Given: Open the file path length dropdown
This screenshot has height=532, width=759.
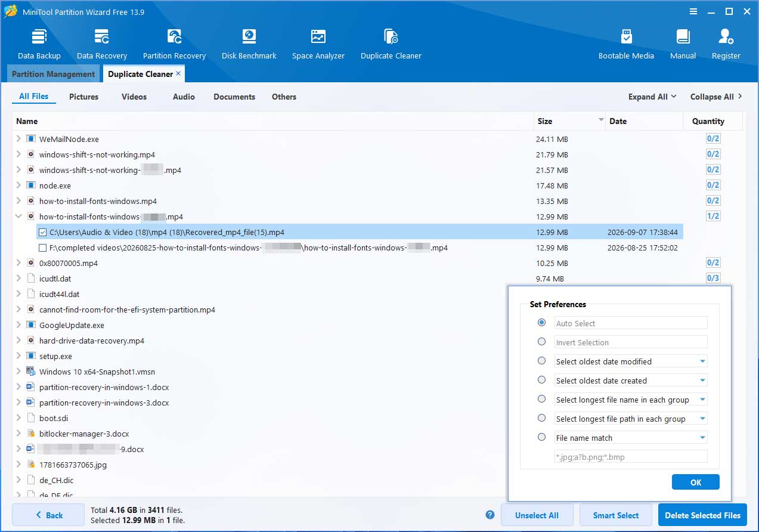Looking at the screenshot, I should point(702,419).
